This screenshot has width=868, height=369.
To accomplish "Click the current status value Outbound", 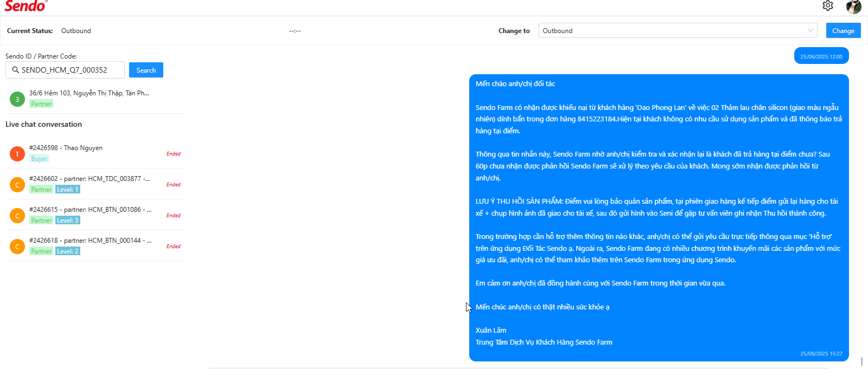I will 76,31.
